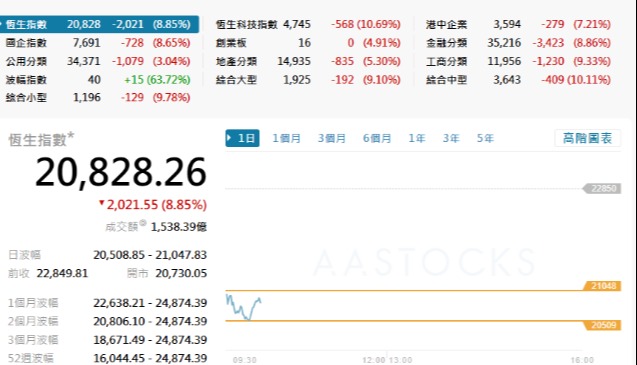Click the orange 21048 high marker

602,286
